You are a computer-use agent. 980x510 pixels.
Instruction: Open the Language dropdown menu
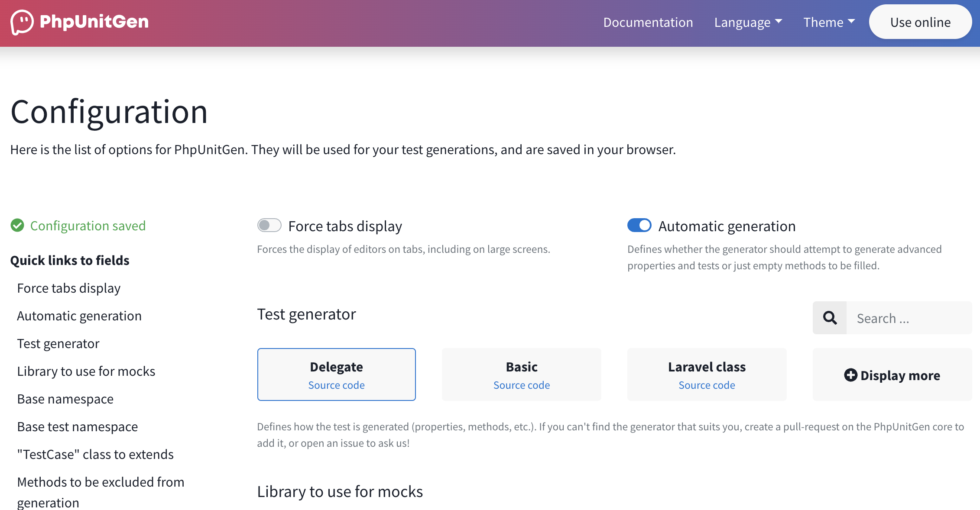coord(748,22)
